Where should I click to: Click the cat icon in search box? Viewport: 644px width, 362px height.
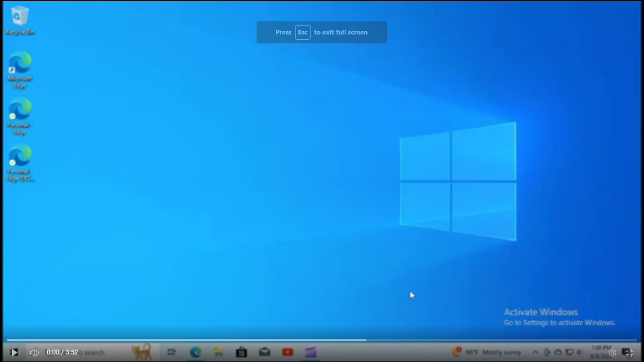click(141, 352)
